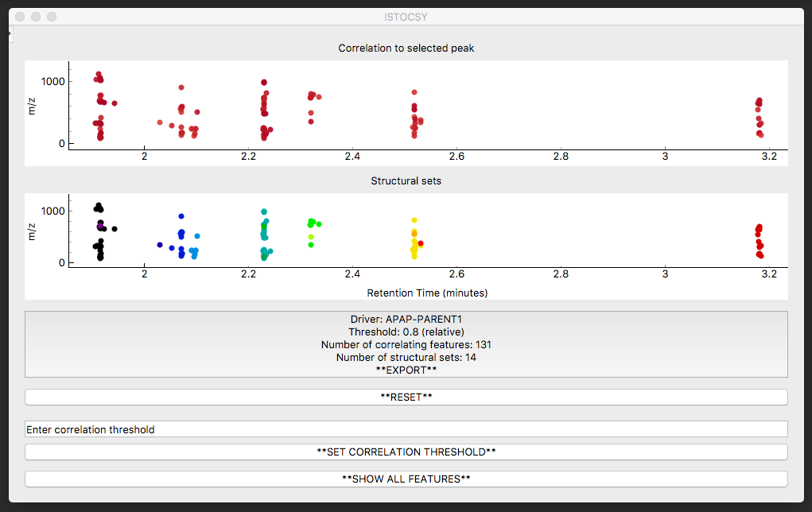Select topmost yellow point in Structural sets
This screenshot has height=512, width=812.
point(414,220)
